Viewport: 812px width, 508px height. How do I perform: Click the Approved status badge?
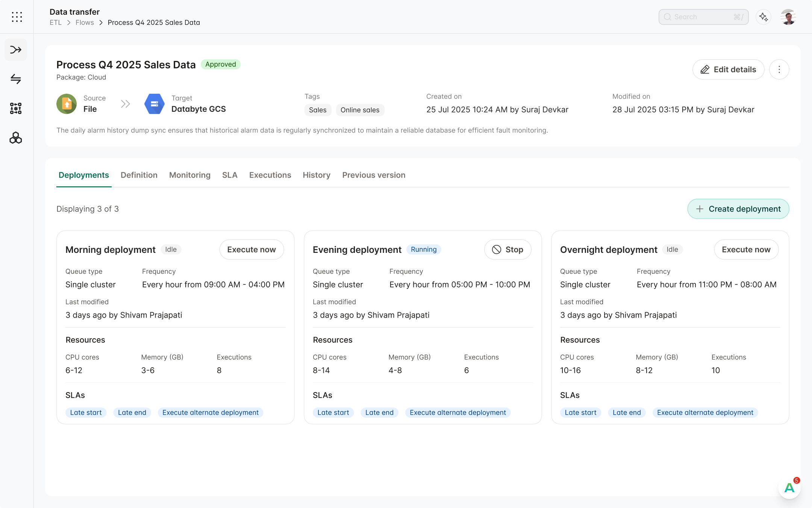coord(221,64)
